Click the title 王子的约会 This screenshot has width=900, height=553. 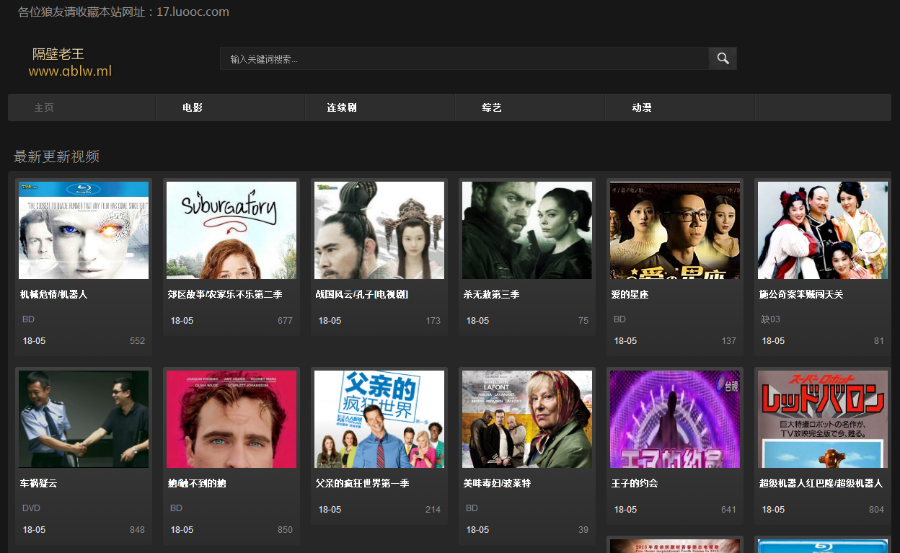(634, 484)
